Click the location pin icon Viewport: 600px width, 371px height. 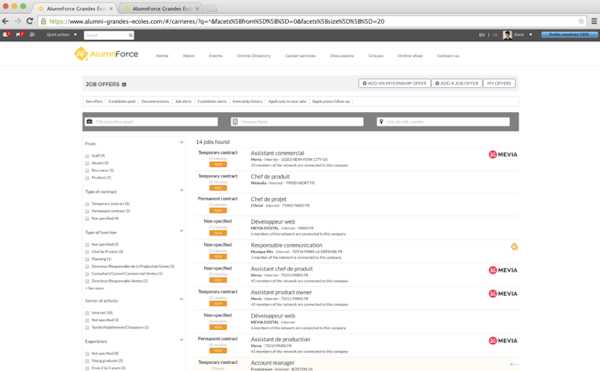381,122
